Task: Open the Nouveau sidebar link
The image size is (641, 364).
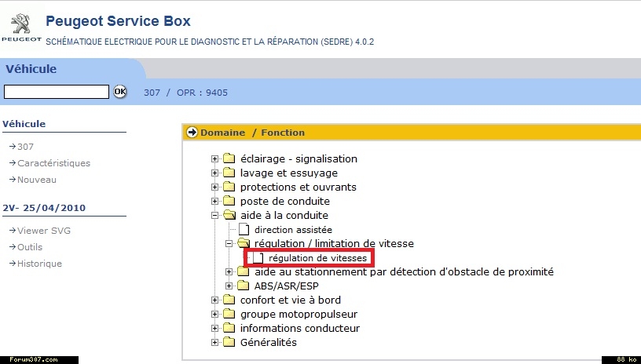Action: point(37,180)
